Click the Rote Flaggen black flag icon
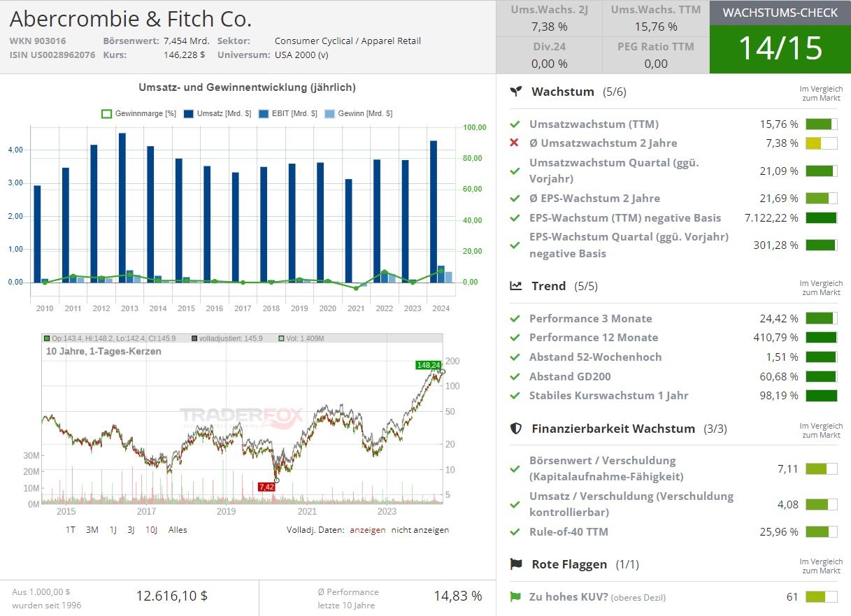The height and width of the screenshot is (616, 851). pyautogui.click(x=516, y=564)
